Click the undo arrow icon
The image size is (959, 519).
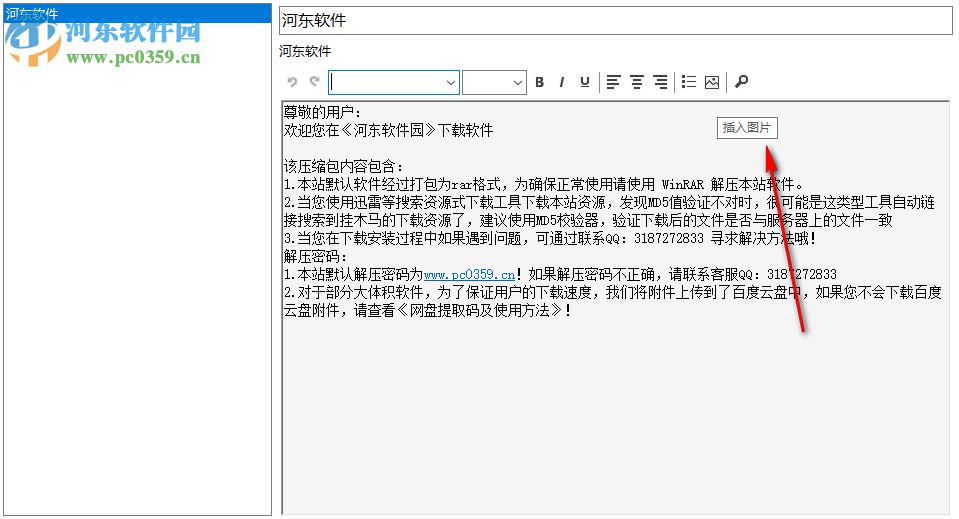coord(292,82)
